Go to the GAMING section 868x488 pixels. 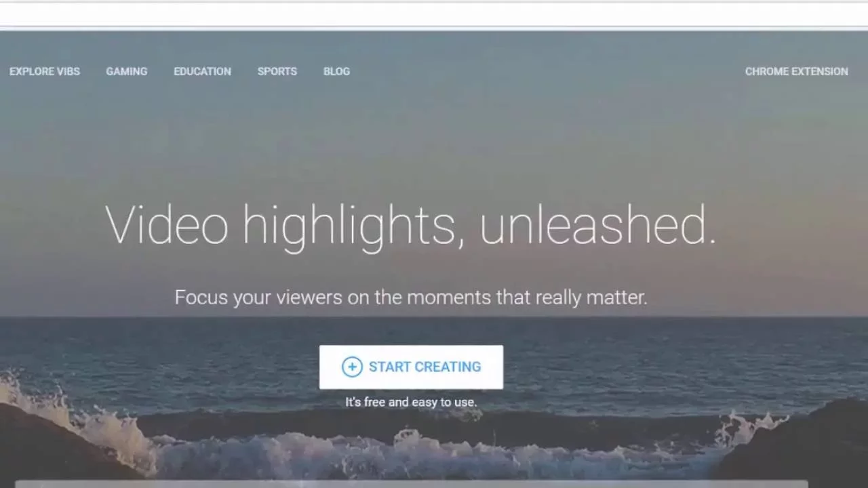pos(127,71)
